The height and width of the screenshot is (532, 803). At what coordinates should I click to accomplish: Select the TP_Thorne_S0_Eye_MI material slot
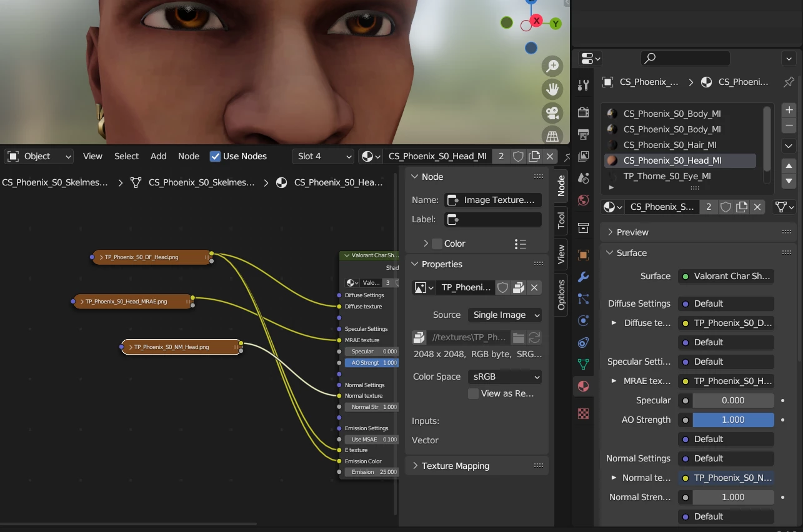click(681, 176)
